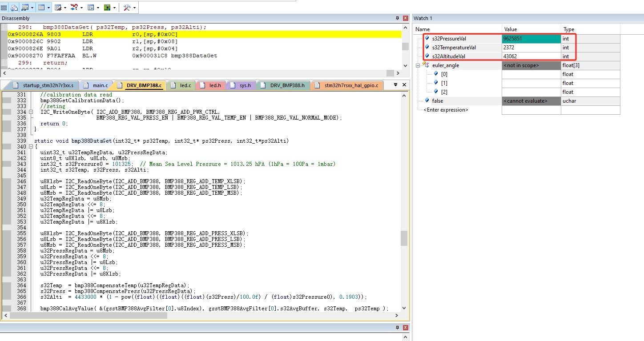This screenshot has height=341, width=644.
Task: Pin the Disassembly panel
Action: [398, 18]
